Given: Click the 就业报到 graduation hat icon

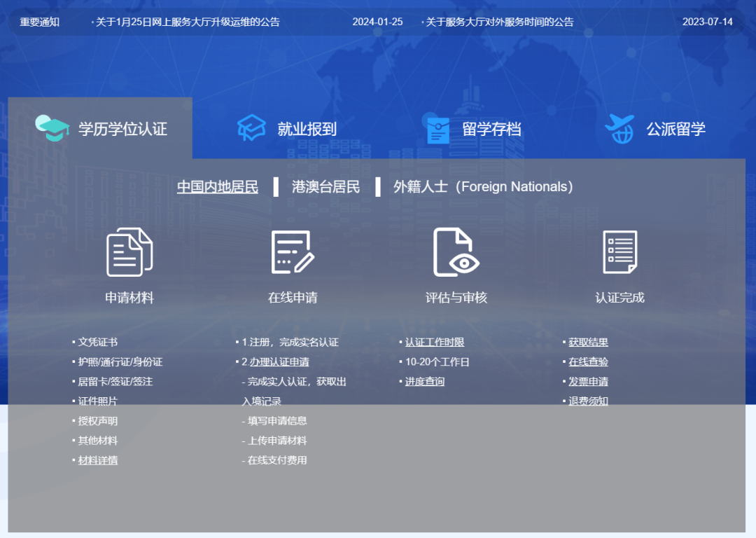Looking at the screenshot, I should [x=251, y=128].
